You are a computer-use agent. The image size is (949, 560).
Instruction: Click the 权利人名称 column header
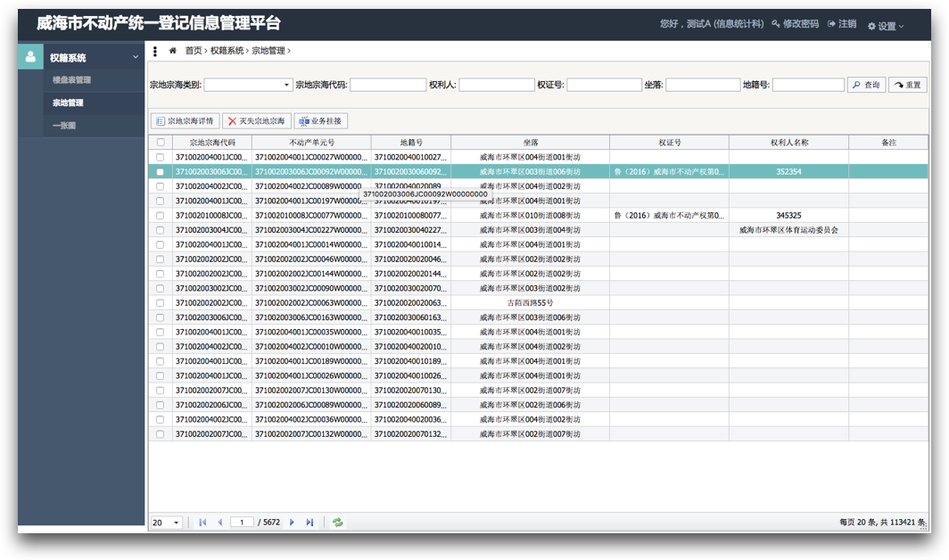(x=789, y=143)
